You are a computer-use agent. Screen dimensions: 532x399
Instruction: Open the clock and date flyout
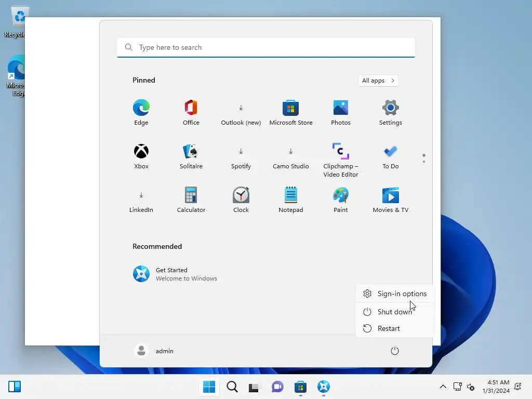[496, 387]
